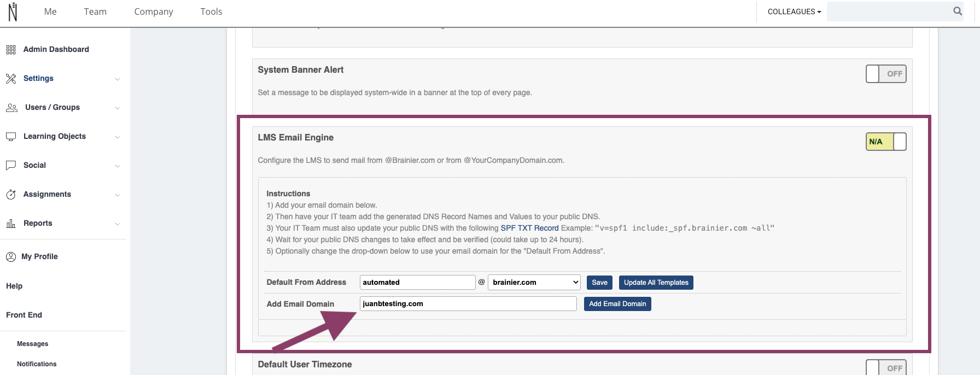Expand the Learning Objects chevron
Viewport: 980px width, 375px height.
click(117, 137)
